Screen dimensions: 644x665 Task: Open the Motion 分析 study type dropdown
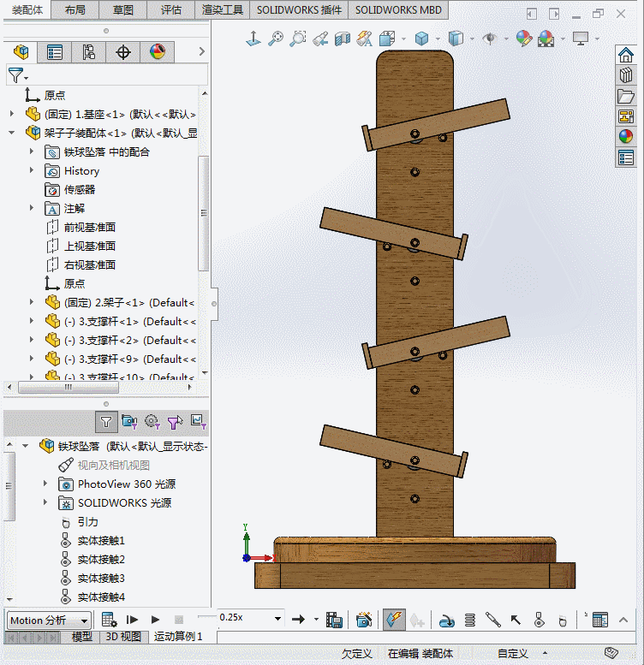tap(84, 620)
